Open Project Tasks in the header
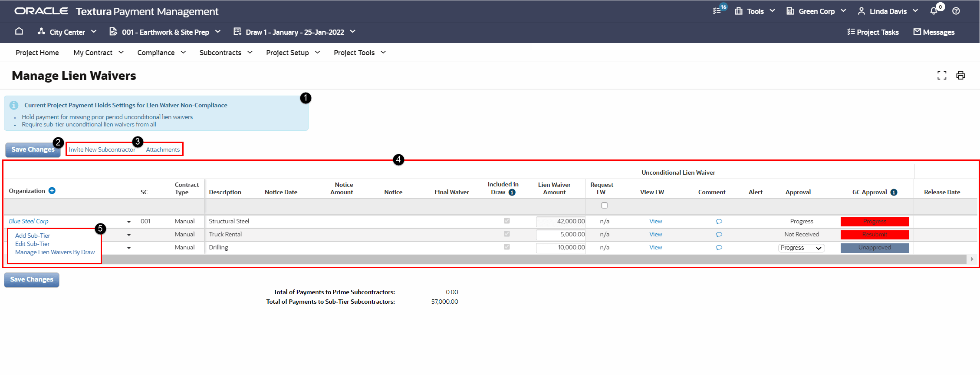980x375 pixels. coord(873,32)
